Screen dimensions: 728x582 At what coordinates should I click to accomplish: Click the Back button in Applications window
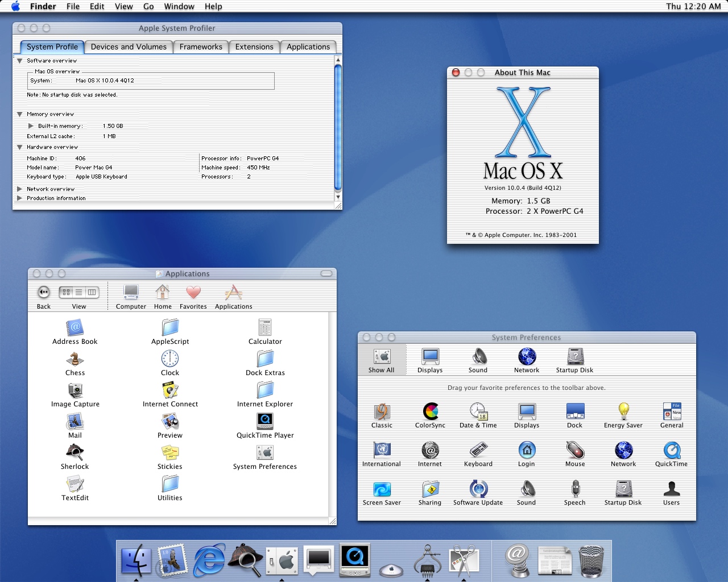(x=44, y=292)
